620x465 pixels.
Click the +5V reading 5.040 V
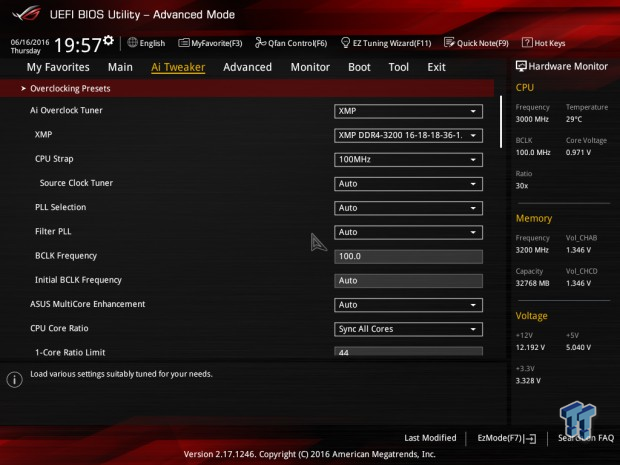[578, 347]
